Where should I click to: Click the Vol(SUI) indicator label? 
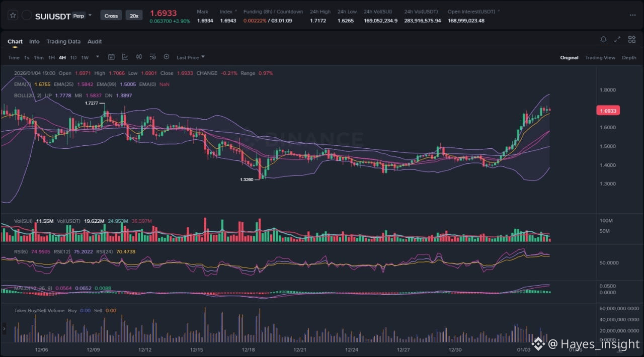(x=24, y=221)
